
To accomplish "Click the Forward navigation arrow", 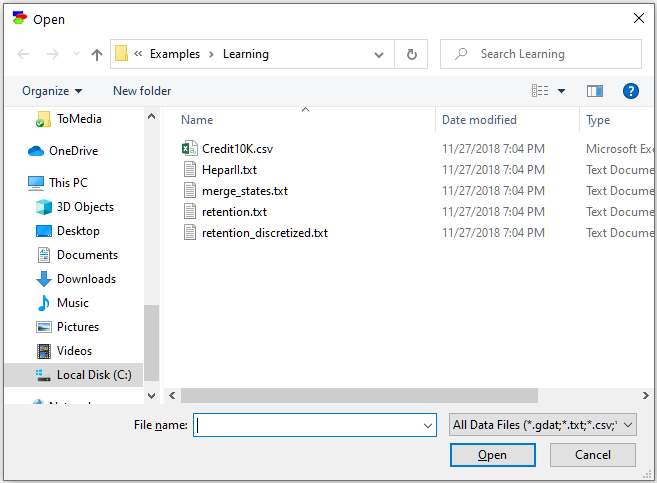I will (x=53, y=54).
